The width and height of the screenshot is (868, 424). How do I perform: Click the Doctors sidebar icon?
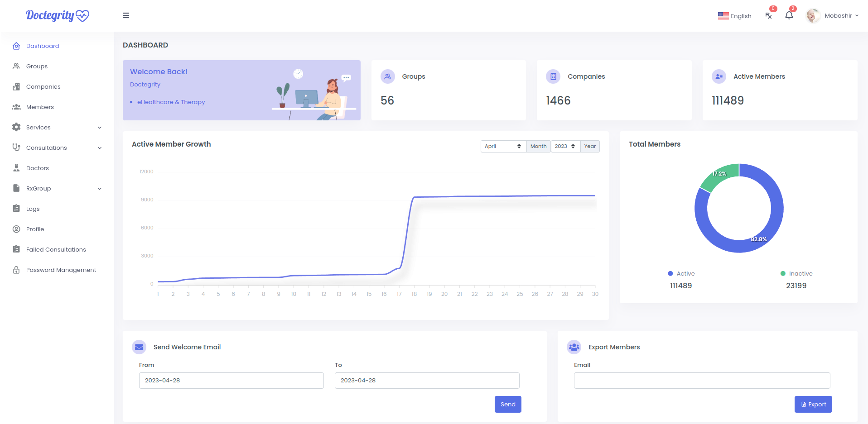(x=16, y=168)
